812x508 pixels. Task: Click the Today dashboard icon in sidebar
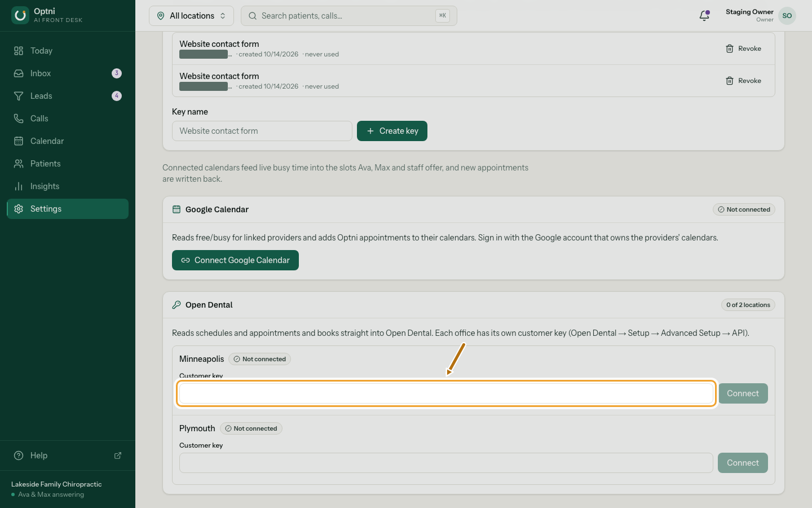point(19,51)
